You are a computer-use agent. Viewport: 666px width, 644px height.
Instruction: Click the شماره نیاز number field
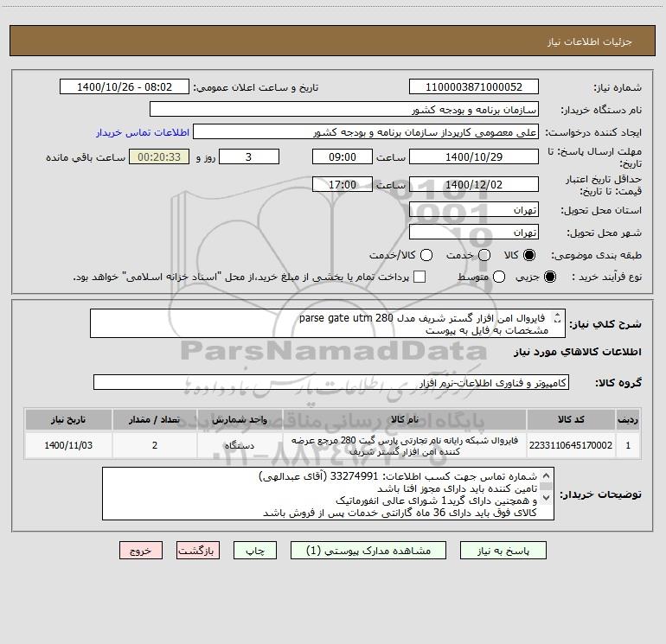click(474, 86)
